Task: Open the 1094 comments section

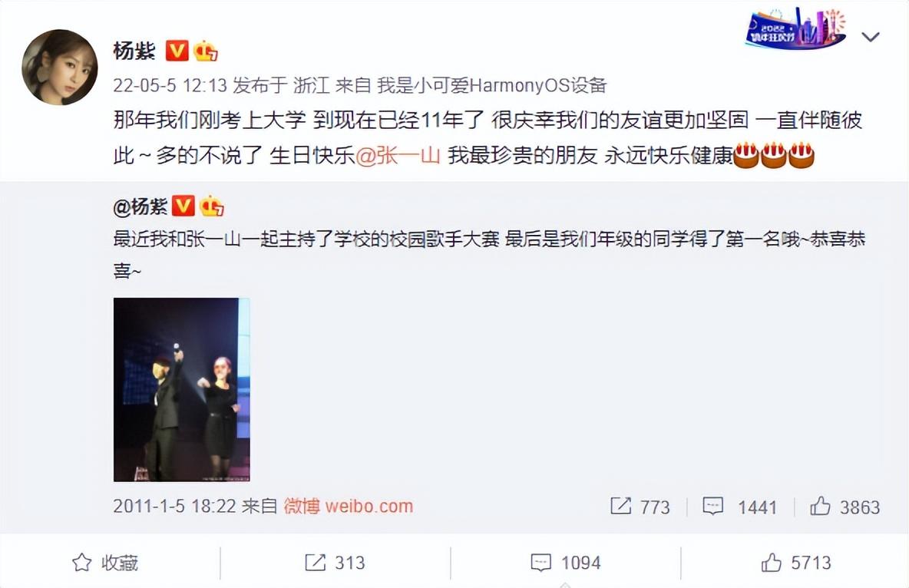Action: 565,563
